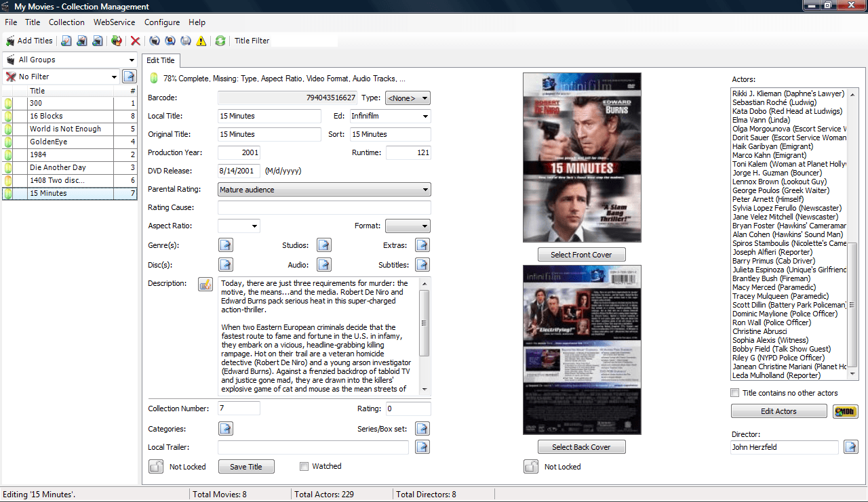868x502 pixels.
Task: Open the No Filter dropdown
Action: click(x=114, y=77)
